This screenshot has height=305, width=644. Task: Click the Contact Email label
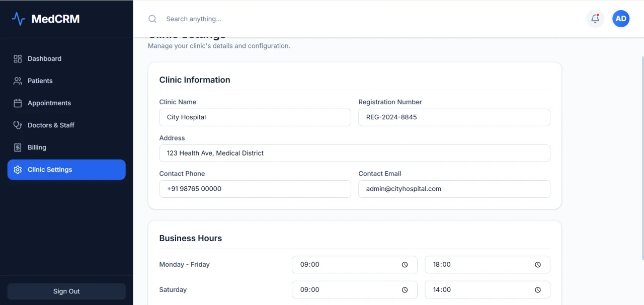click(x=380, y=174)
